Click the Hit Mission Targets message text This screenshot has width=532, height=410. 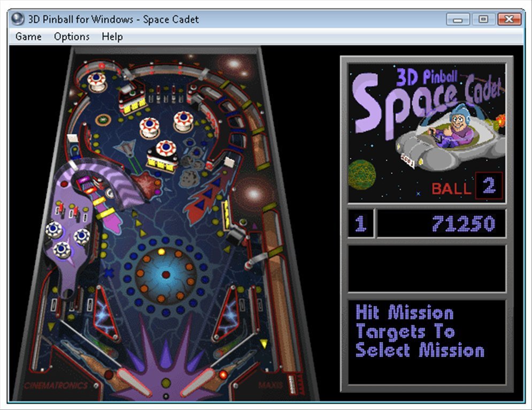(x=420, y=331)
